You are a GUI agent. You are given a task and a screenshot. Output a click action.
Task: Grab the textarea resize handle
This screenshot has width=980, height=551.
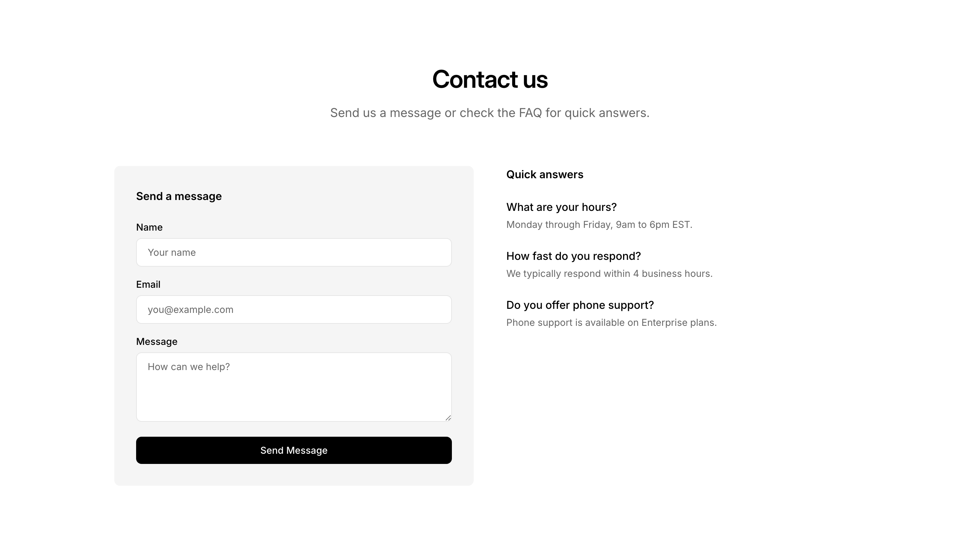click(x=448, y=418)
